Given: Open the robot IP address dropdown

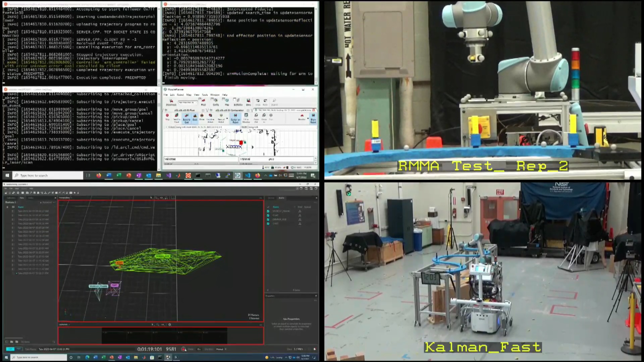Looking at the screenshot, I should pyautogui.click(x=188, y=103).
